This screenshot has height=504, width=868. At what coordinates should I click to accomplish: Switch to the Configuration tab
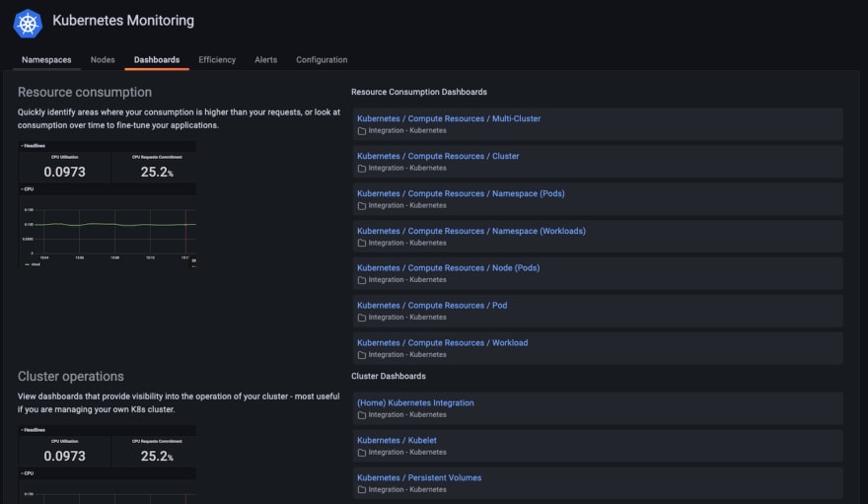pos(322,60)
